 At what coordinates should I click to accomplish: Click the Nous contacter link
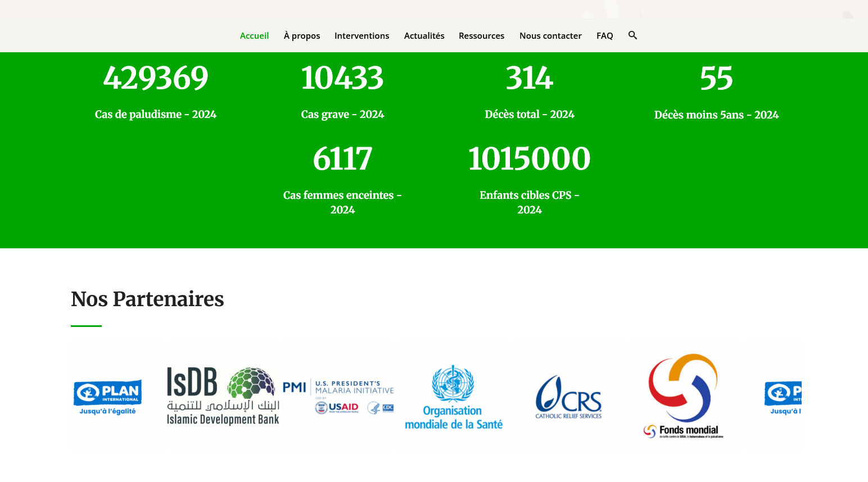[x=550, y=36]
